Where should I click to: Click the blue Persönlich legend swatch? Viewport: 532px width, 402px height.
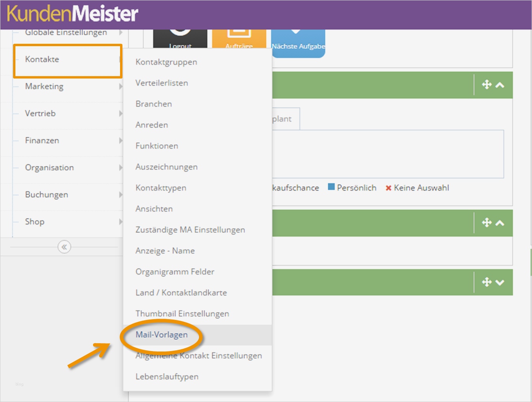[x=331, y=187]
